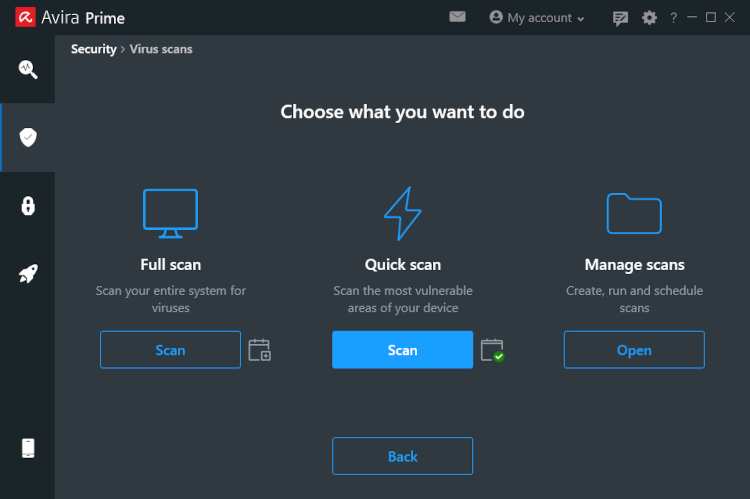Open the feedback chat bubble icon
Viewport: 750px width, 499px height.
click(620, 18)
